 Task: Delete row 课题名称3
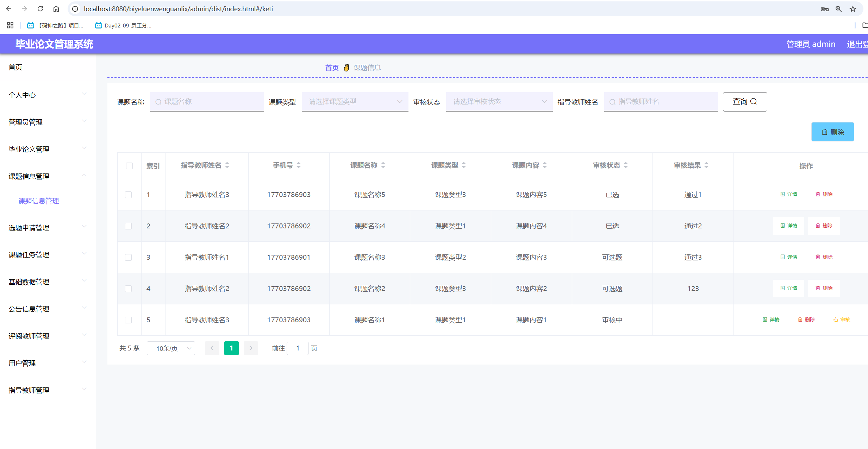pyautogui.click(x=824, y=257)
